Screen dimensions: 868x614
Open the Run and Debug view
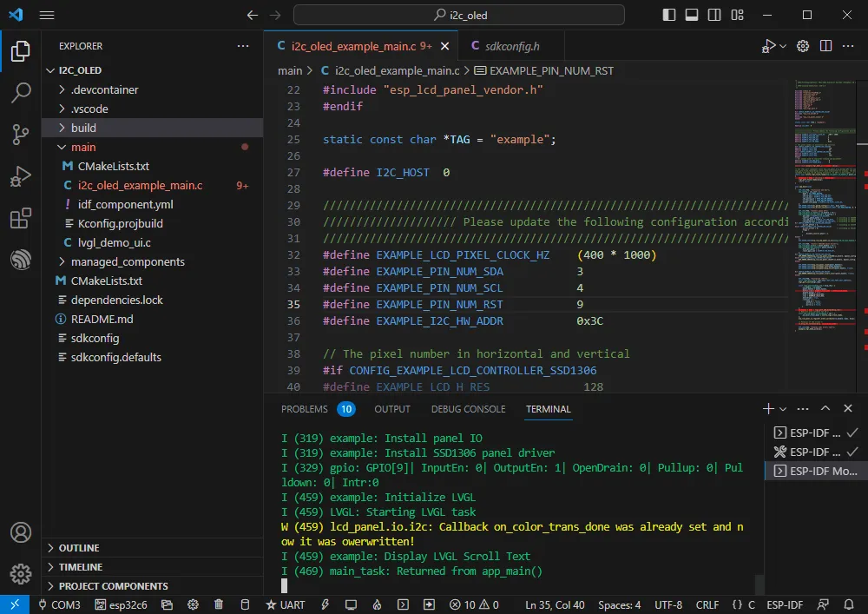pos(21,176)
